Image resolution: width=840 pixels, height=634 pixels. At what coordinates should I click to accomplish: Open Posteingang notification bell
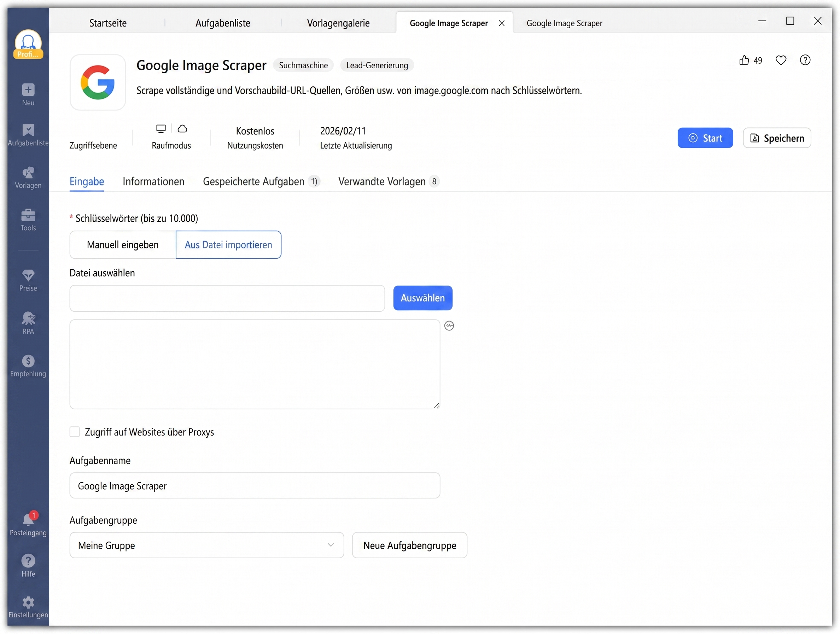coord(28,520)
